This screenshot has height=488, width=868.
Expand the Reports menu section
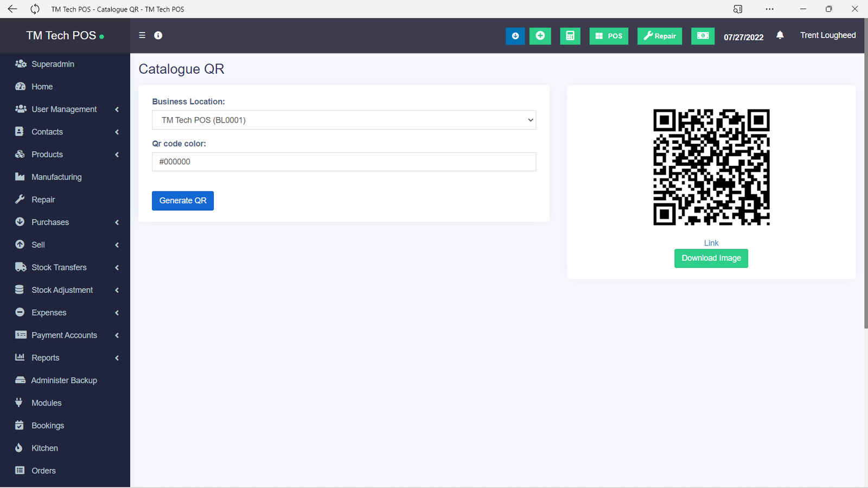click(46, 358)
